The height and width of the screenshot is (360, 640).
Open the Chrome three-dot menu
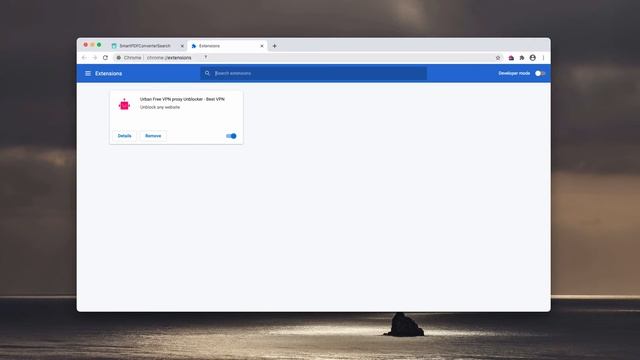(x=543, y=58)
